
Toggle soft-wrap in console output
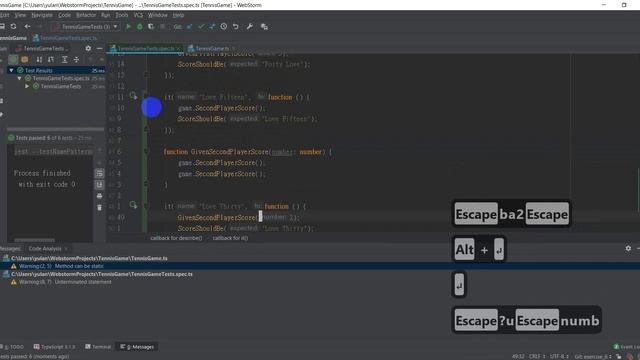click(x=99, y=173)
